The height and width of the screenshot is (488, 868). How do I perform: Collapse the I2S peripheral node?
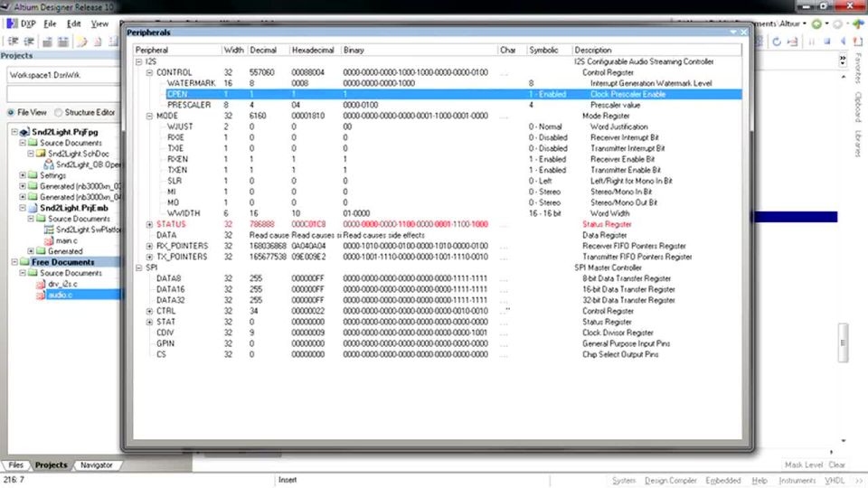(x=138, y=62)
